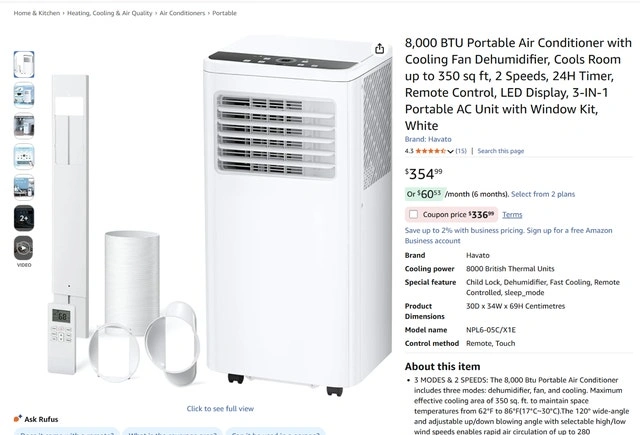The image size is (640, 435).
Task: Tick the Coupon price checkbox
Action: 413,214
